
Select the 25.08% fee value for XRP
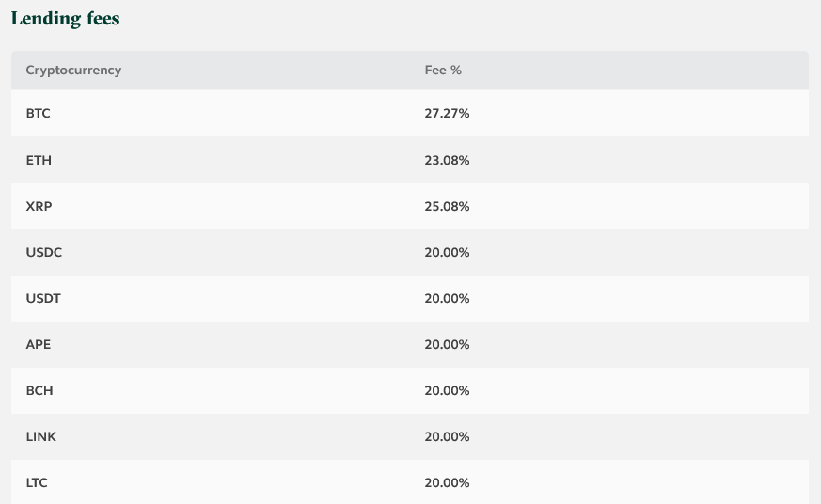[447, 206]
